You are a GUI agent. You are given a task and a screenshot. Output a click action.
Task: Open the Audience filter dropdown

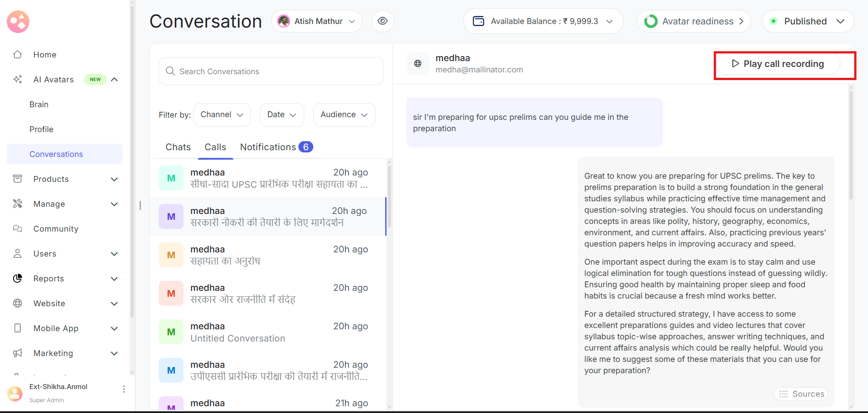click(x=344, y=115)
